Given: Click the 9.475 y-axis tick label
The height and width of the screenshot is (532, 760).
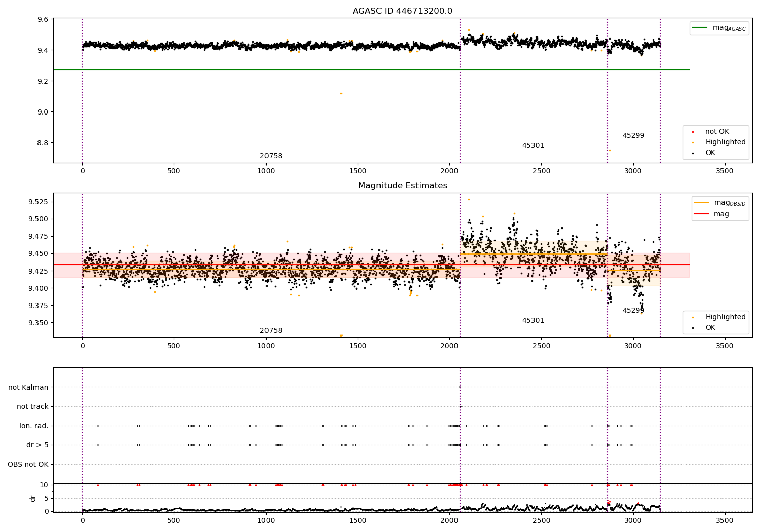Looking at the screenshot, I should click(39, 236).
